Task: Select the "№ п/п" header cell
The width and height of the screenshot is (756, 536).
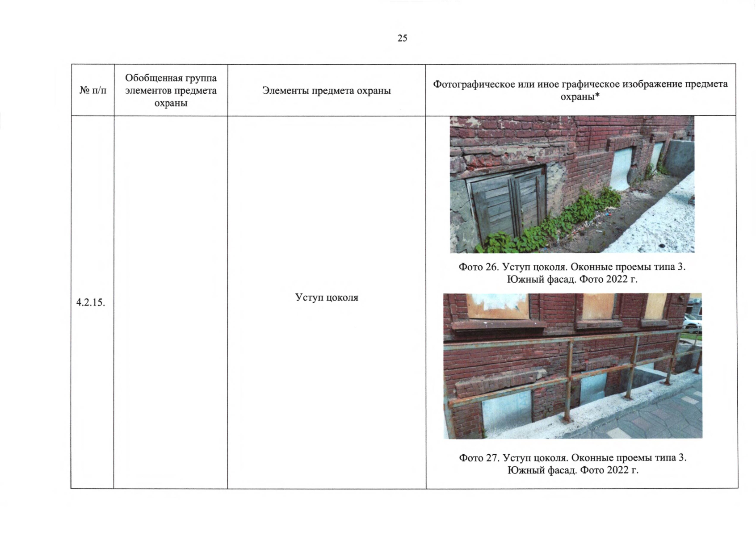Action: (93, 91)
